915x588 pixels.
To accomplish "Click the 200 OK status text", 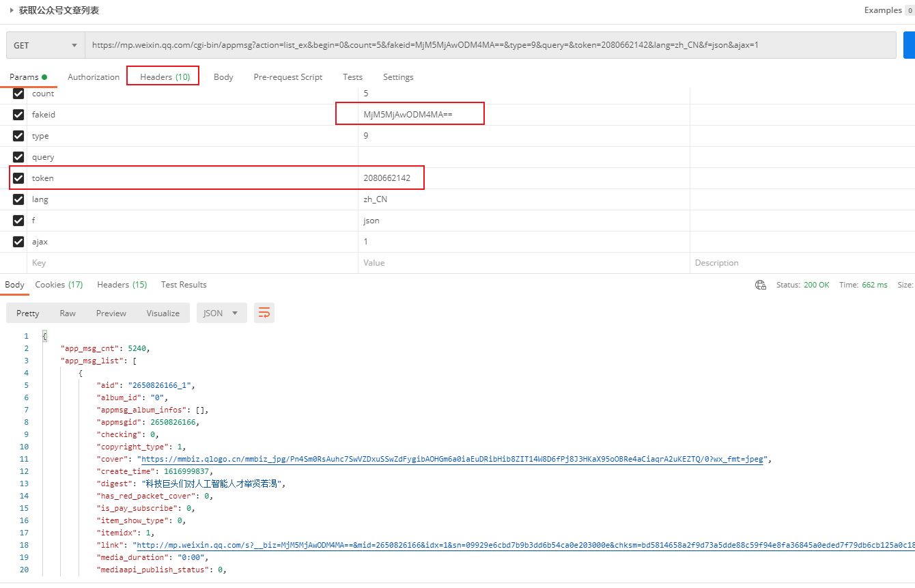I will click(x=817, y=285).
